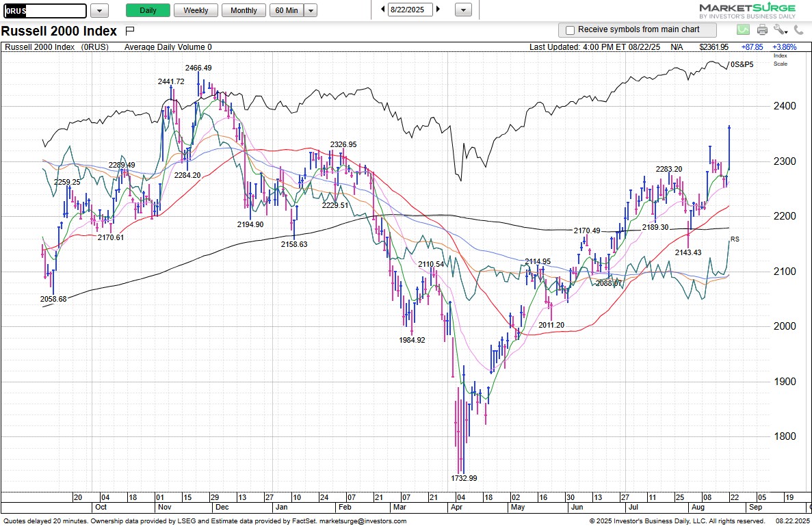The image size is (812, 526).
Task: Select the 60 Min chart interval
Action: (x=287, y=10)
